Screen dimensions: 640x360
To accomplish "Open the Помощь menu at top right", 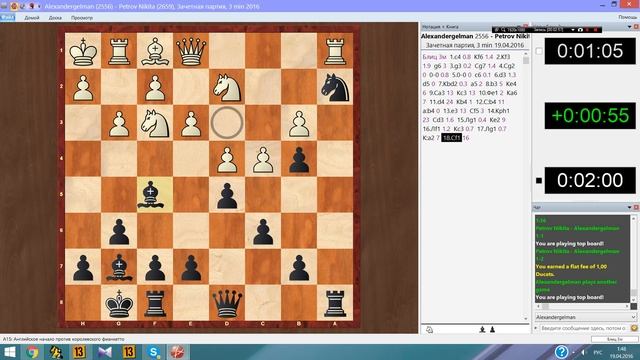I will coord(628,17).
